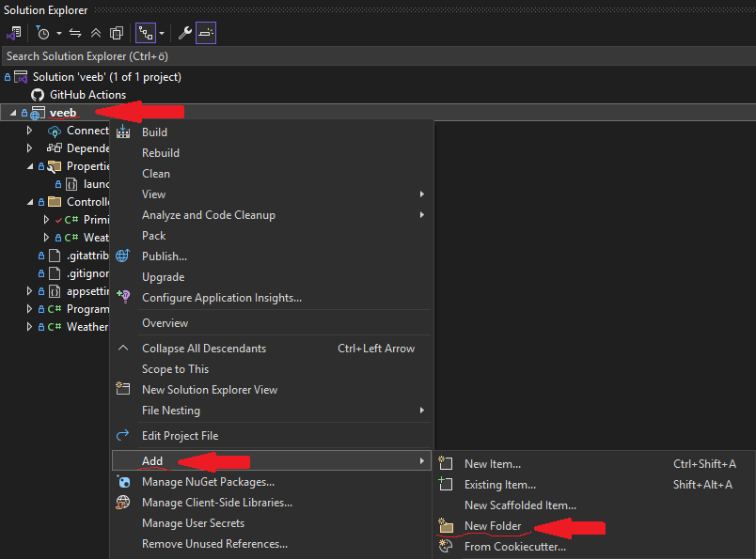Click New Item in the submenu
This screenshot has height=559, width=756.
click(492, 464)
